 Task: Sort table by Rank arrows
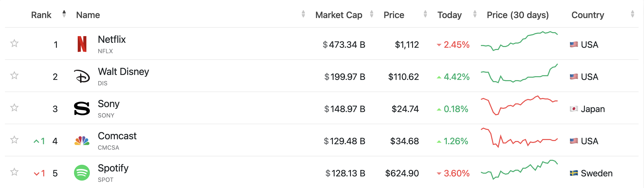click(x=64, y=14)
